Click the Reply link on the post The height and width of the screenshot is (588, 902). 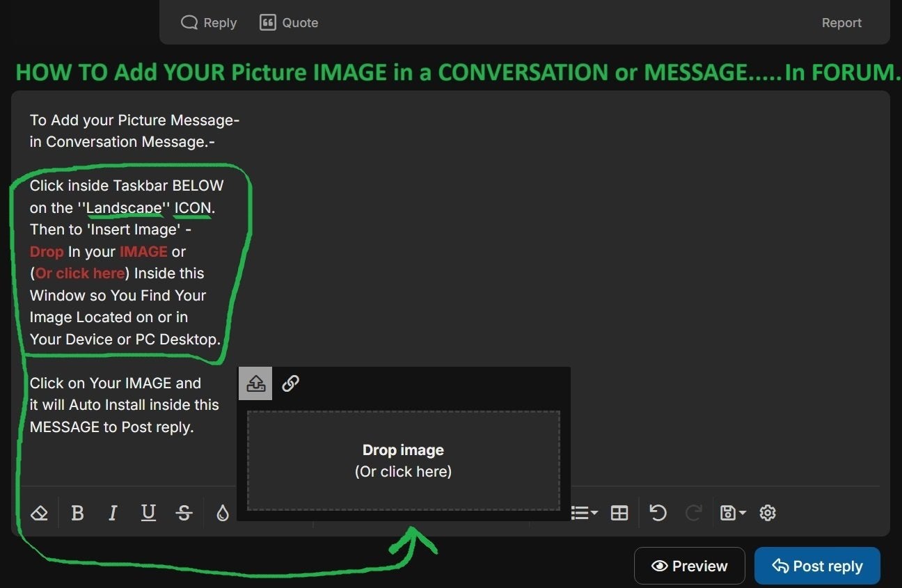coord(209,23)
